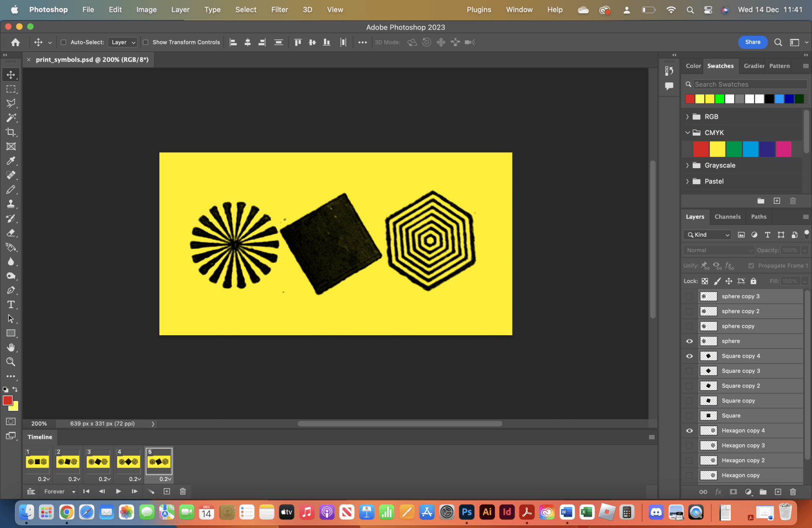Select the Horizontal Type tool
Image resolution: width=812 pixels, height=528 pixels.
[11, 304]
